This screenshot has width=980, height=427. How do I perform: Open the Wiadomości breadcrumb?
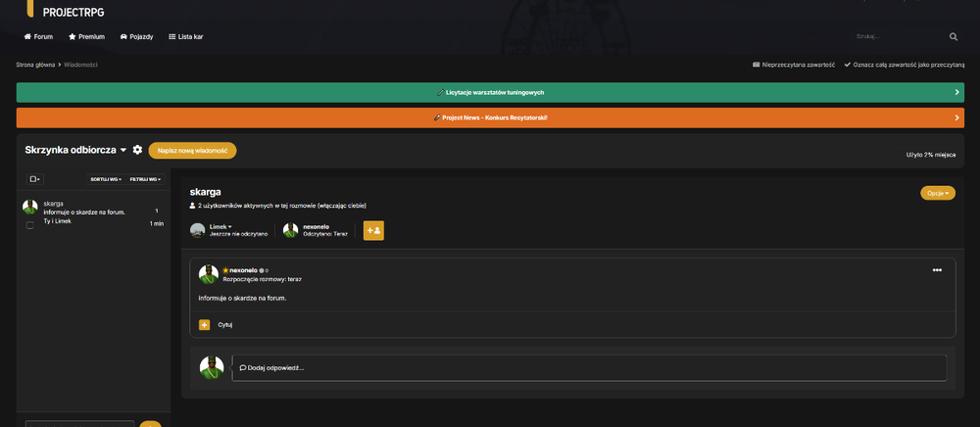(x=80, y=65)
